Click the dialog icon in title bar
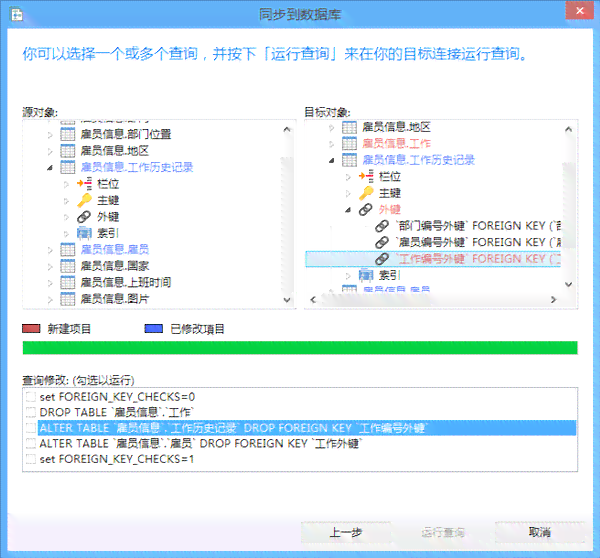This screenshot has width=600, height=558. pyautogui.click(x=17, y=15)
